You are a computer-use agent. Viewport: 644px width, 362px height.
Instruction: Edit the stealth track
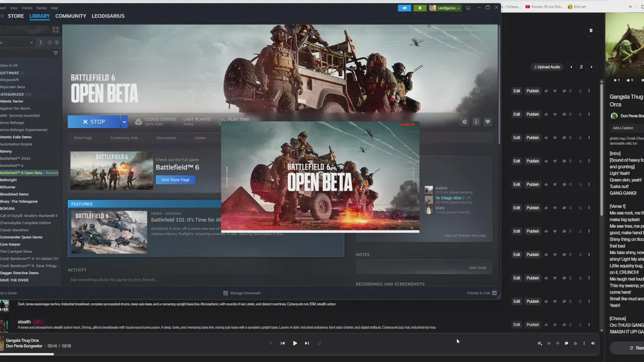coord(517,325)
